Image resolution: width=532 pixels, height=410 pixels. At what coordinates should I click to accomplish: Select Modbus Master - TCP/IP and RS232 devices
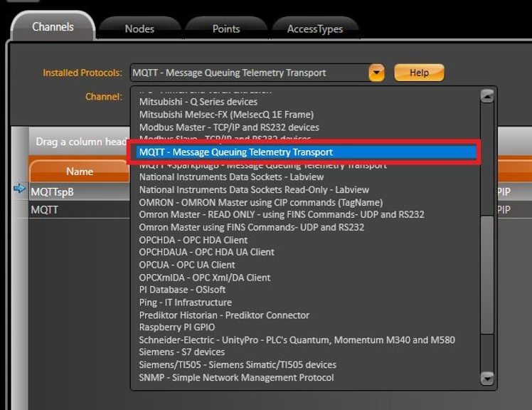tap(229, 127)
